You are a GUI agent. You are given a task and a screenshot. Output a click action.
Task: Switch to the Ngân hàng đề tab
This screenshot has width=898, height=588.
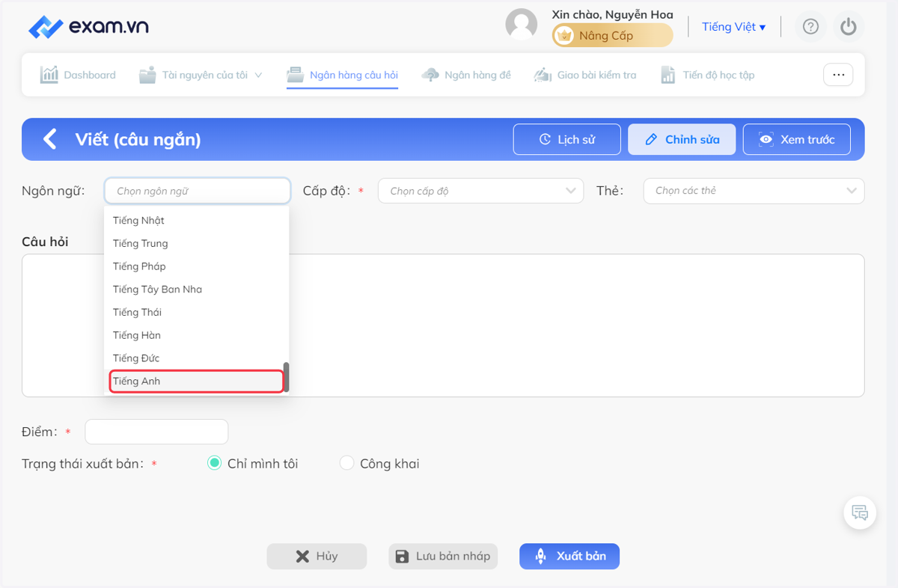pyautogui.click(x=466, y=75)
